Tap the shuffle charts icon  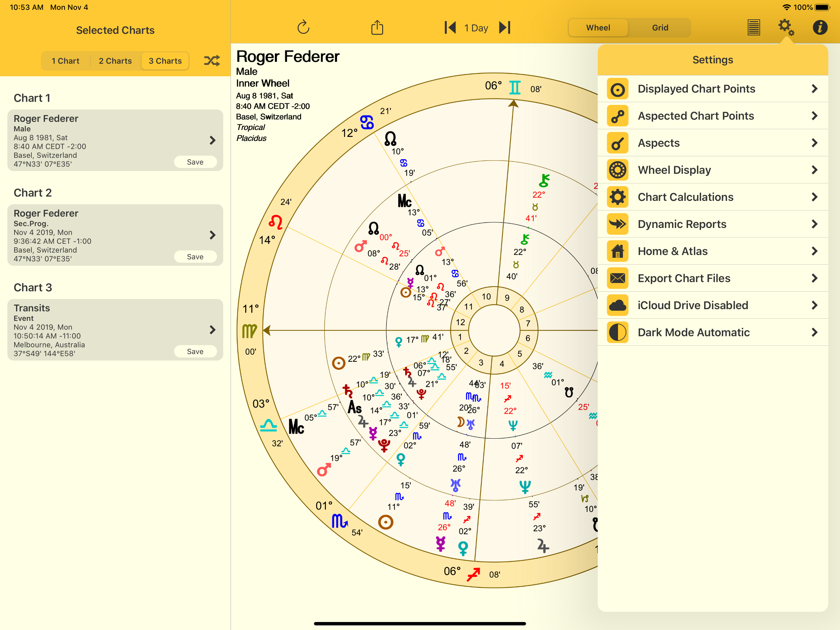click(212, 61)
